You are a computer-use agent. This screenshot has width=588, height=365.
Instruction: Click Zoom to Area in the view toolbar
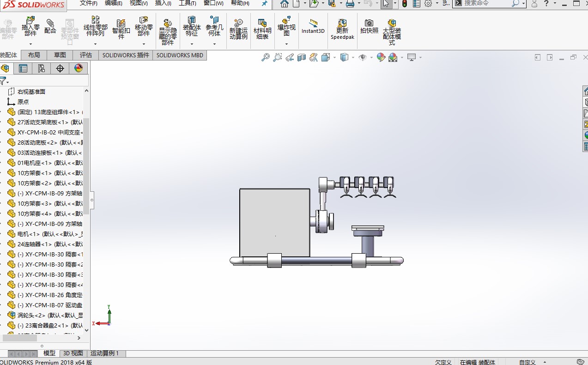pyautogui.click(x=277, y=57)
